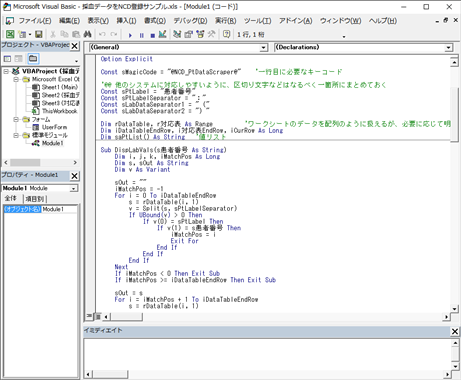Click inside the Immediate window text area

(267, 354)
